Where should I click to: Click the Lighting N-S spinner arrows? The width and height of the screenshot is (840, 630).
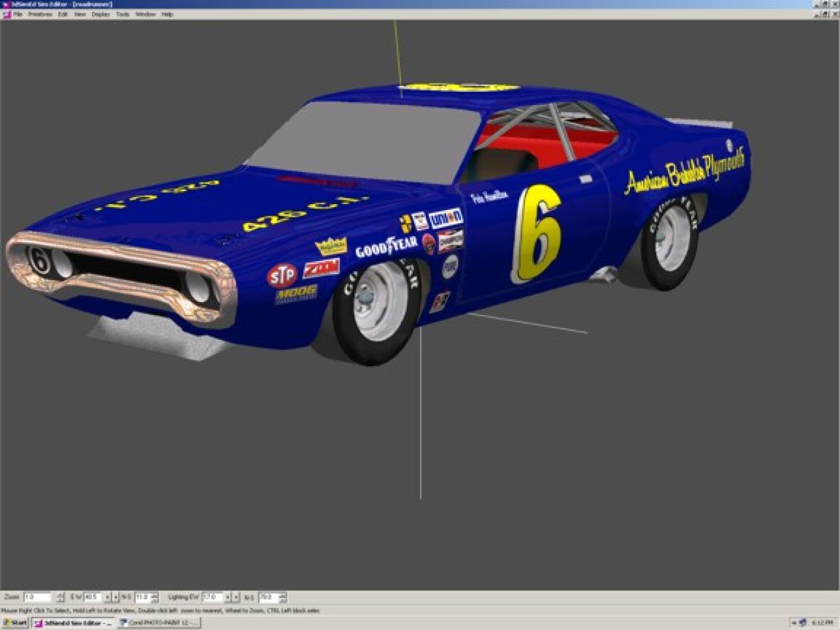282,597
